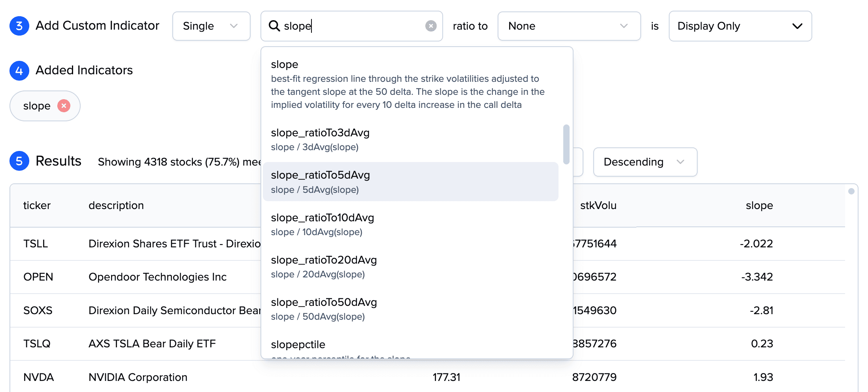868x392 pixels.
Task: Clear the slope search text
Action: pyautogui.click(x=431, y=26)
